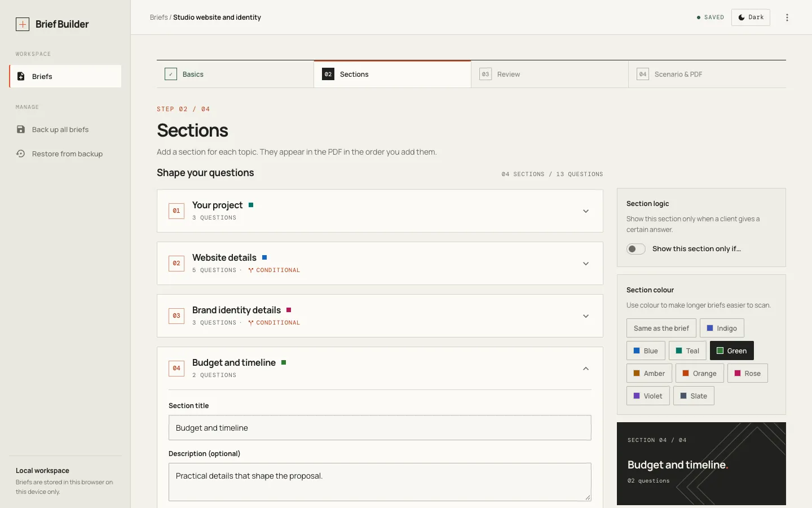The width and height of the screenshot is (812, 508).
Task: Expand the Website details section chevron
Action: coord(586,264)
